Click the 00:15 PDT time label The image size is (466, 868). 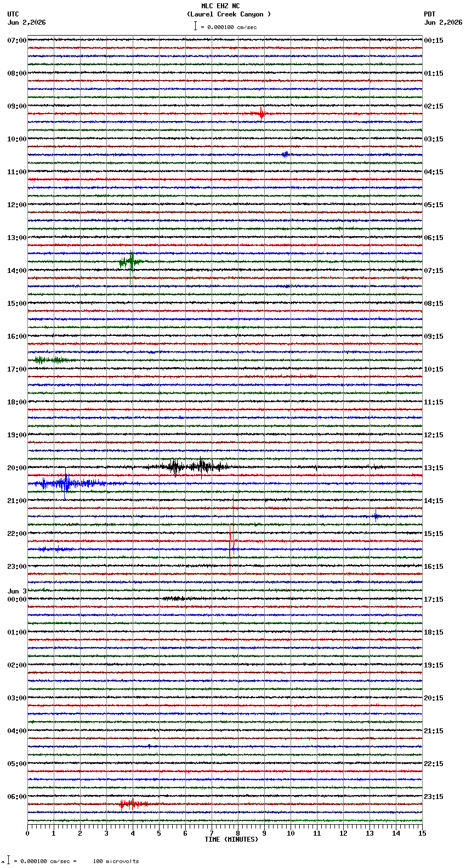coord(434,41)
